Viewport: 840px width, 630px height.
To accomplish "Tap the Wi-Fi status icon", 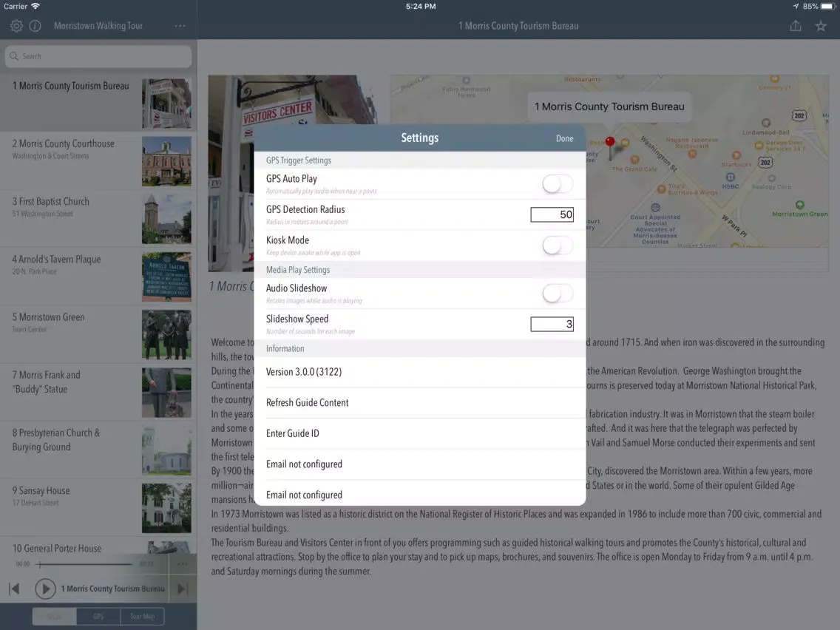I will click(x=35, y=7).
